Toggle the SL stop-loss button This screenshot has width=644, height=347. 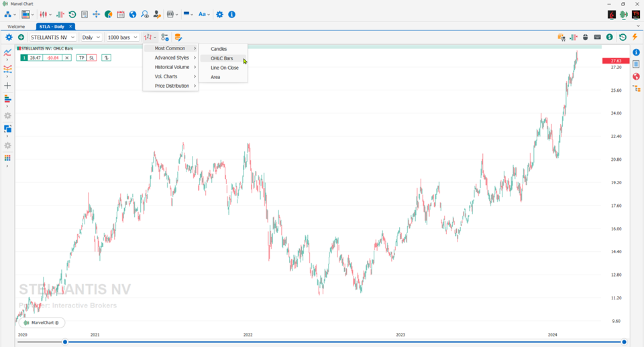[92, 58]
